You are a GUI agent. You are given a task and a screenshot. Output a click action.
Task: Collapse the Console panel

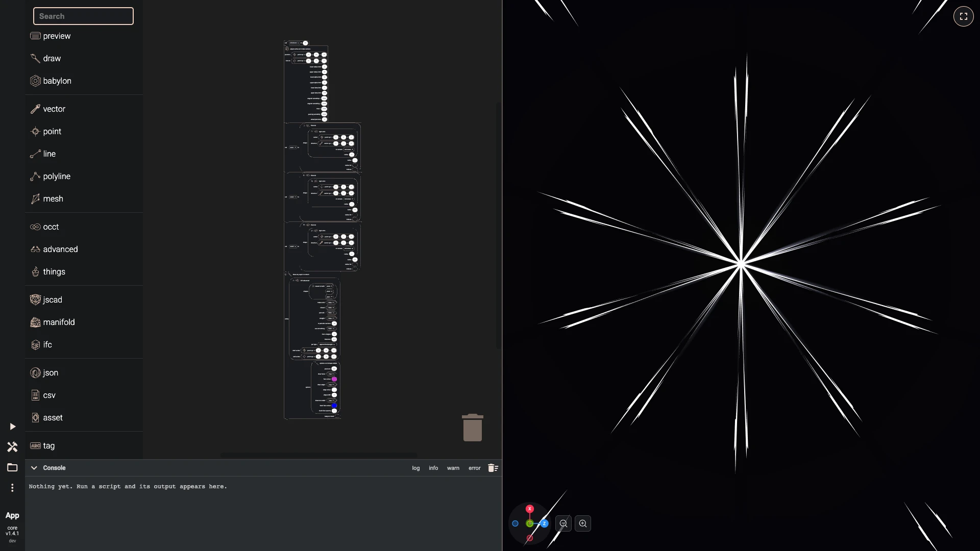pos(34,468)
